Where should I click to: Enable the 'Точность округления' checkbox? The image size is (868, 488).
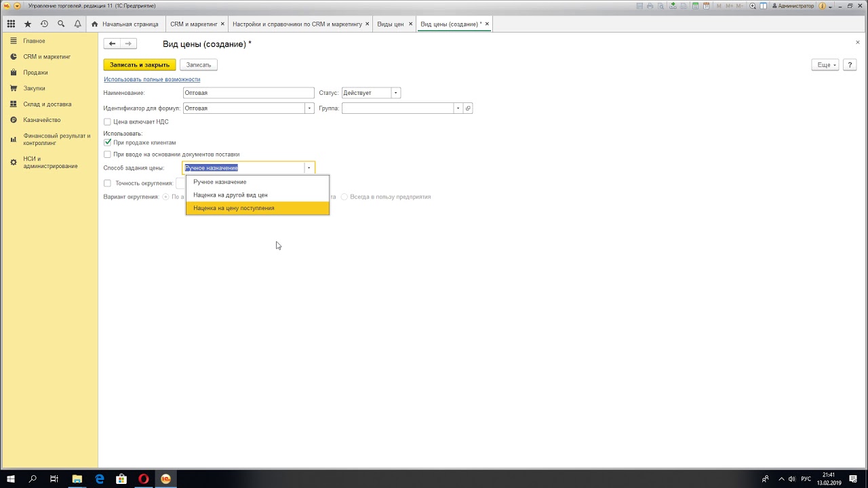pos(107,183)
